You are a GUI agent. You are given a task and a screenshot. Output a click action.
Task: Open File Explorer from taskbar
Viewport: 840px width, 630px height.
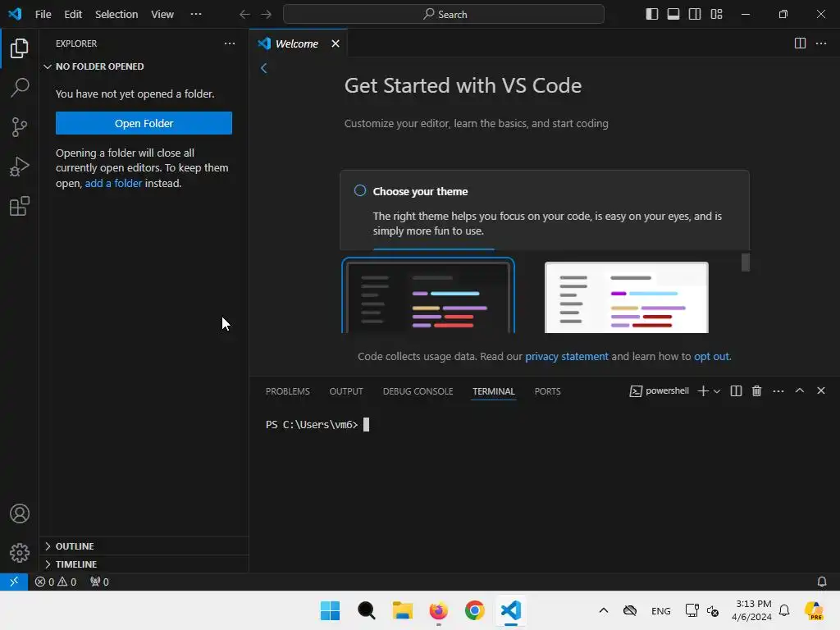click(402, 610)
